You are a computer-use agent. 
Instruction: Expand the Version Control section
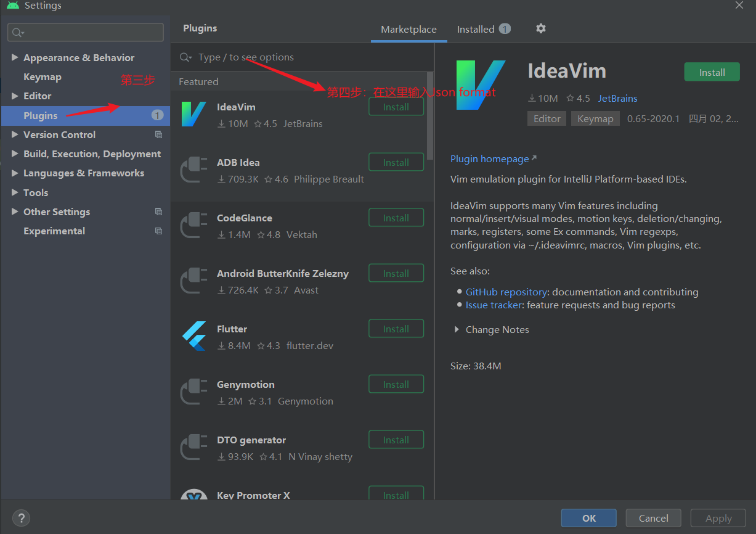tap(15, 134)
